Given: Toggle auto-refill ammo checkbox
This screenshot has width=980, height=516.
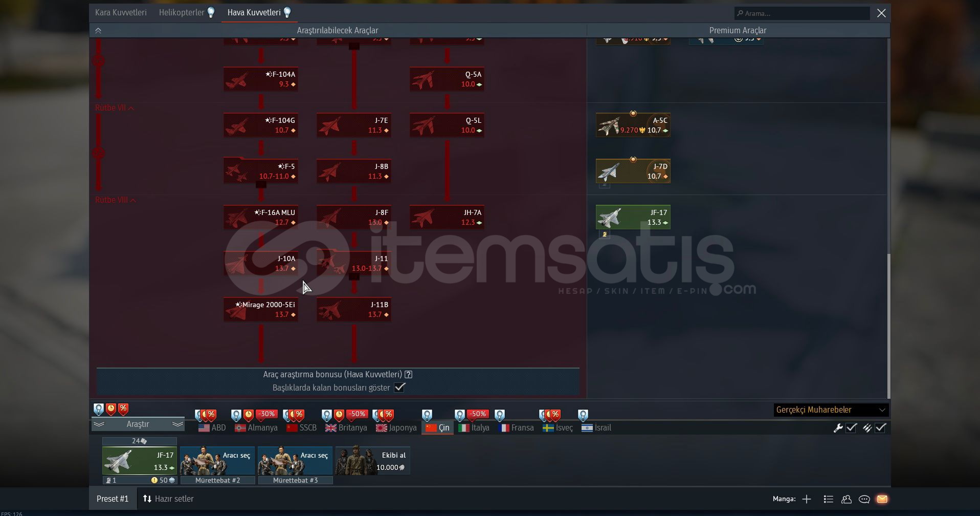Looking at the screenshot, I should tap(880, 428).
